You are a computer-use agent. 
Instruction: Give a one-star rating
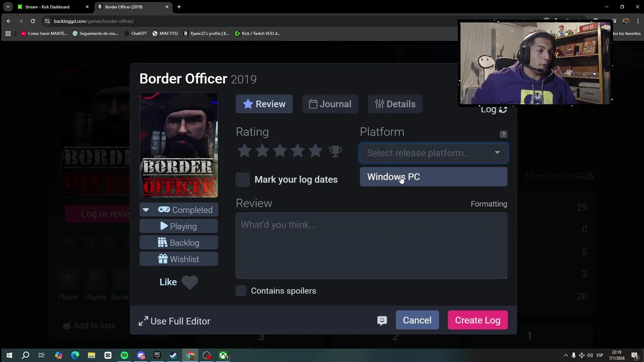[x=245, y=150]
